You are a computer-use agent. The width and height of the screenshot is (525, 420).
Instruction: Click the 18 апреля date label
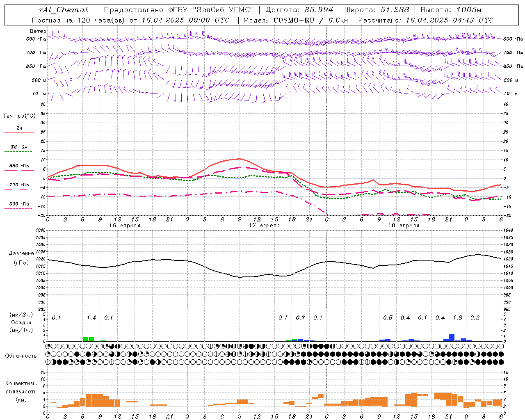pyautogui.click(x=404, y=226)
